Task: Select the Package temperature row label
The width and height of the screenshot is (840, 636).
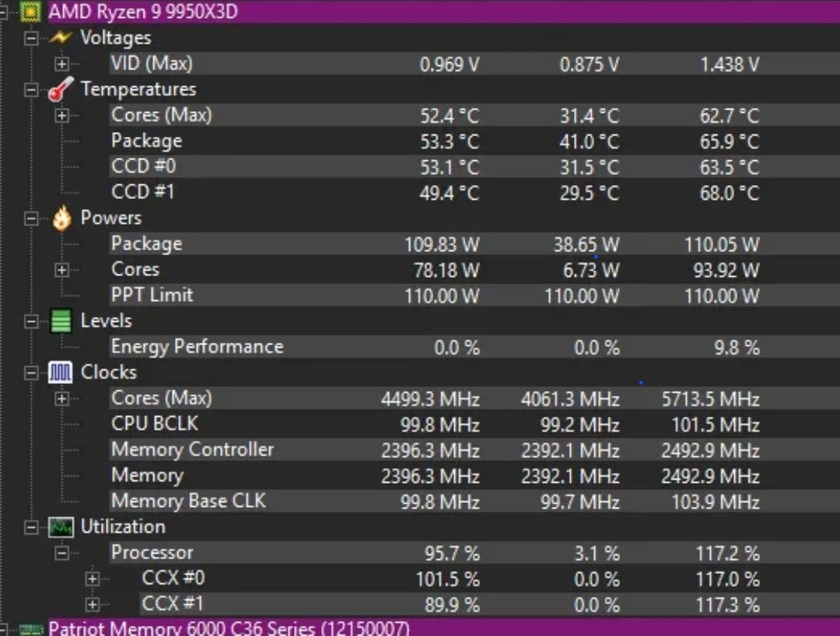Action: click(146, 141)
